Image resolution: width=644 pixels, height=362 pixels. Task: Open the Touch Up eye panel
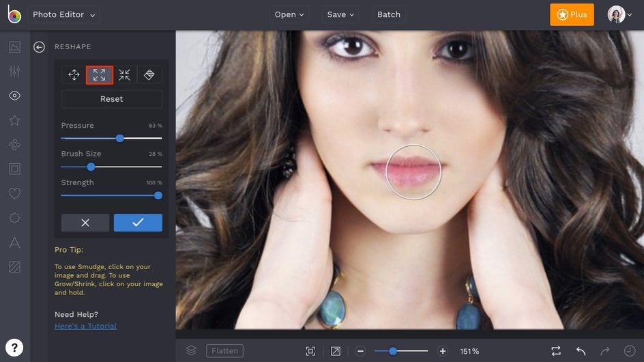14,96
